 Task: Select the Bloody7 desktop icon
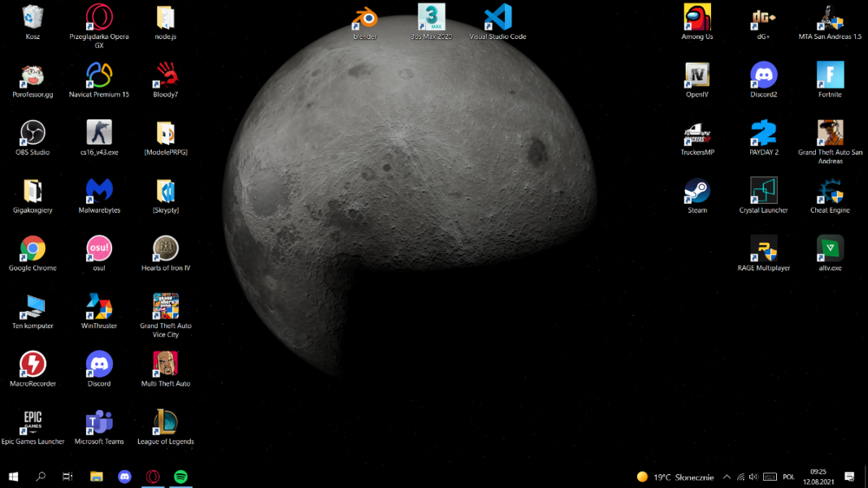click(166, 81)
